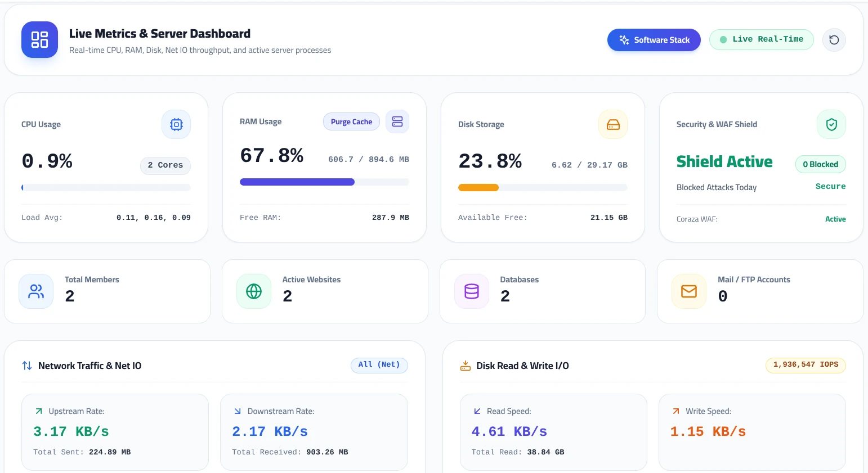This screenshot has width=868, height=473.
Task: Click the 23.8% disk value
Action: point(490,161)
